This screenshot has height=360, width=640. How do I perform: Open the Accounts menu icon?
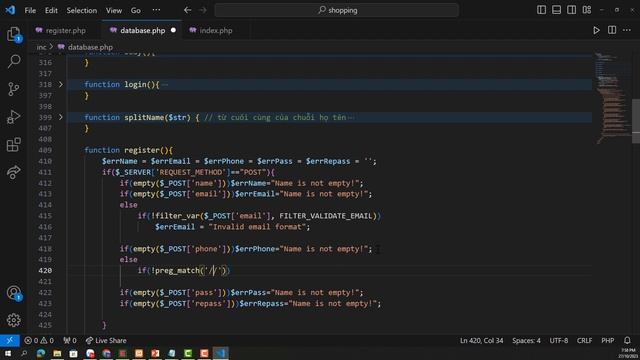point(13,293)
